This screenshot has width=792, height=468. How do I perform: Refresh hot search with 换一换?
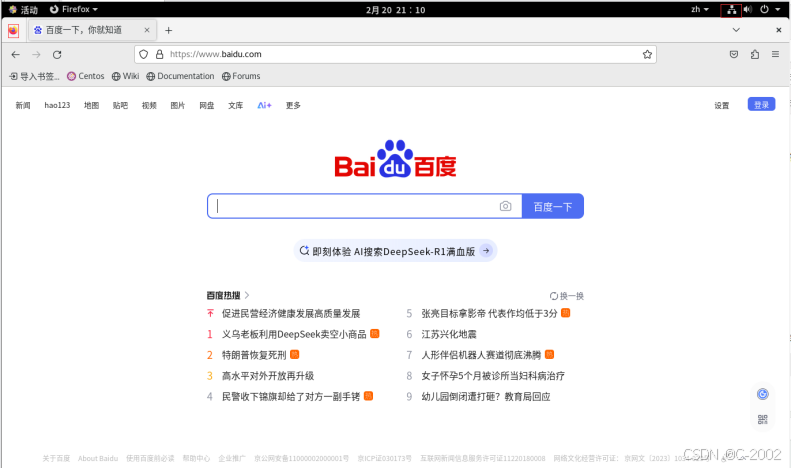click(x=567, y=296)
